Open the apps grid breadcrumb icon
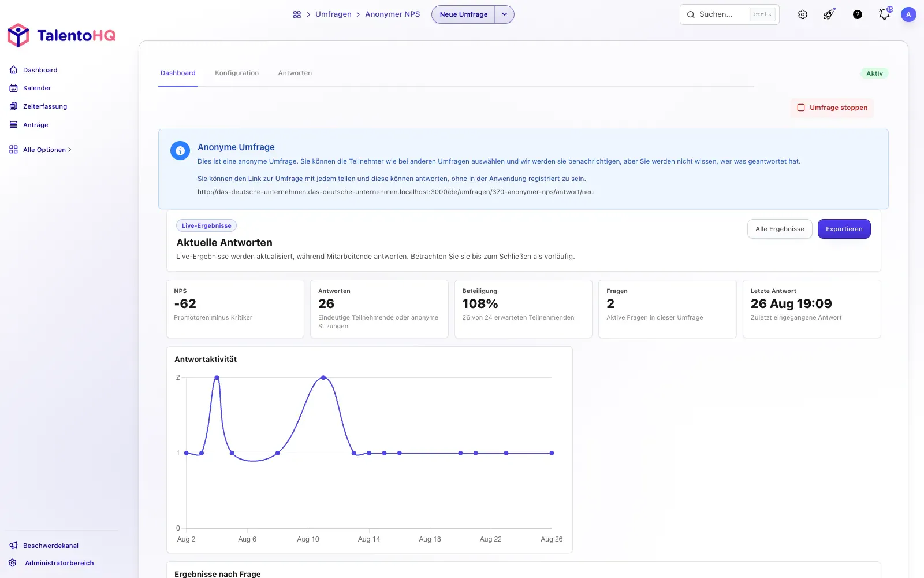The image size is (924, 578). [297, 14]
